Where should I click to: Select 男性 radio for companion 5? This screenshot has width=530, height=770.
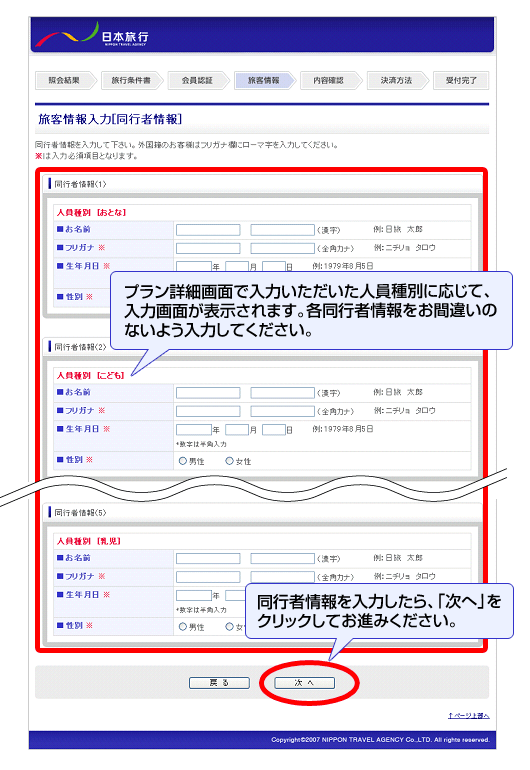pos(183,627)
